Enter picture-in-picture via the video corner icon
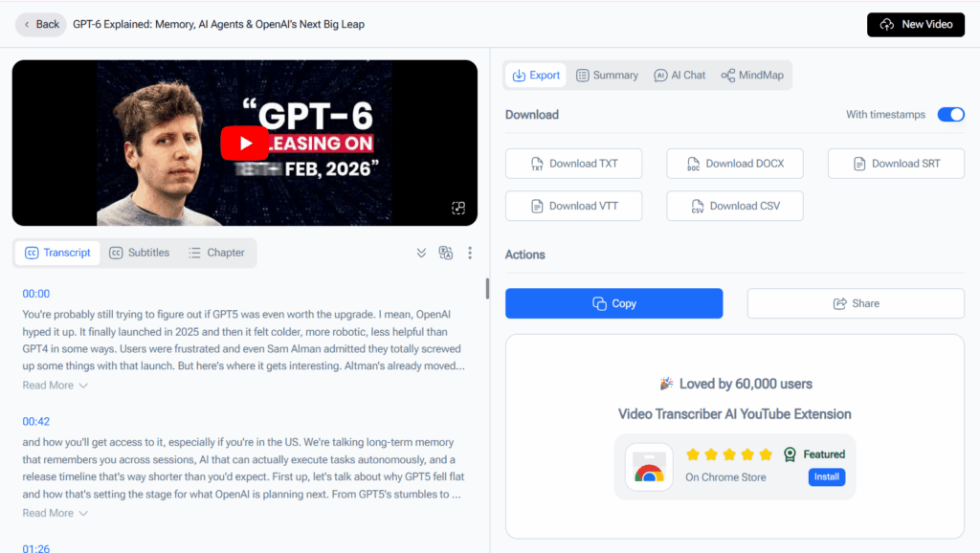The height and width of the screenshot is (553, 980). [458, 208]
